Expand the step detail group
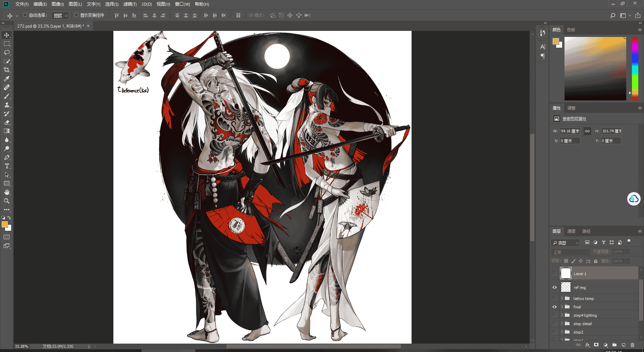The height and width of the screenshot is (352, 644). point(562,323)
